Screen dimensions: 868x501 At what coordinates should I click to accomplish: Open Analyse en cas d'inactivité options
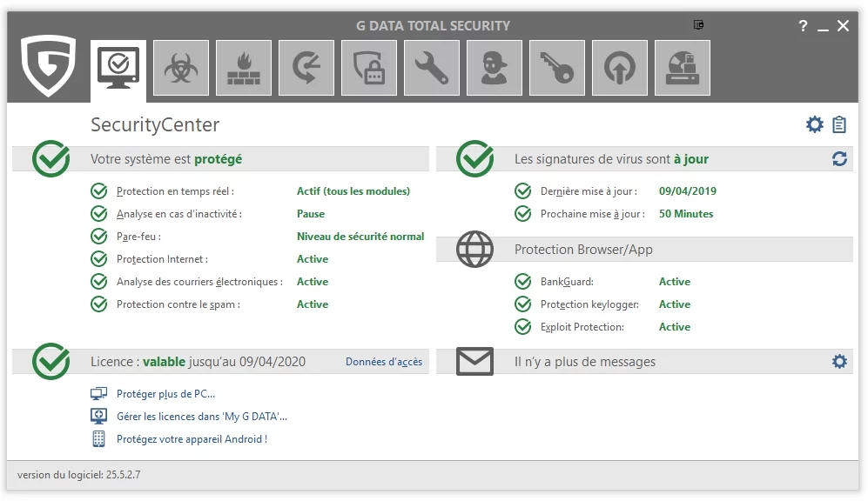click(179, 214)
